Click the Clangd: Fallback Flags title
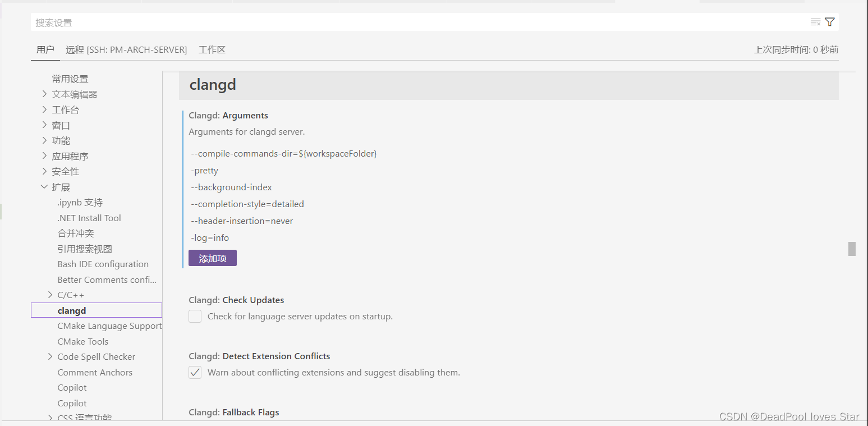 (x=234, y=413)
